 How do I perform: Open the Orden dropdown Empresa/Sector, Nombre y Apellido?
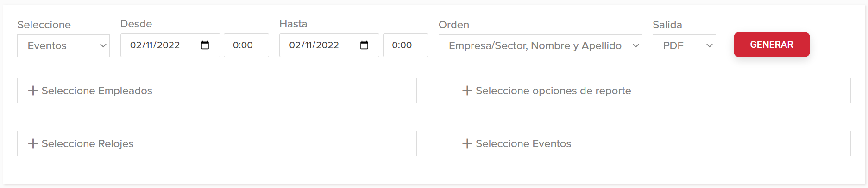click(x=540, y=45)
